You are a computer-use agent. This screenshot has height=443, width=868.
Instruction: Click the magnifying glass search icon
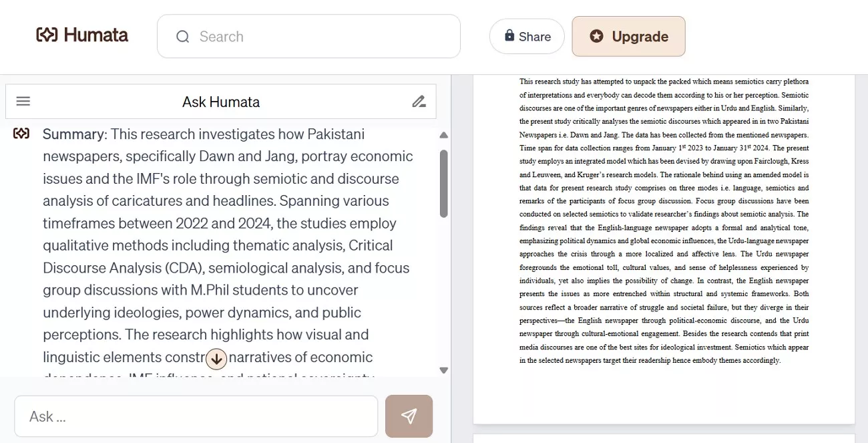(182, 37)
